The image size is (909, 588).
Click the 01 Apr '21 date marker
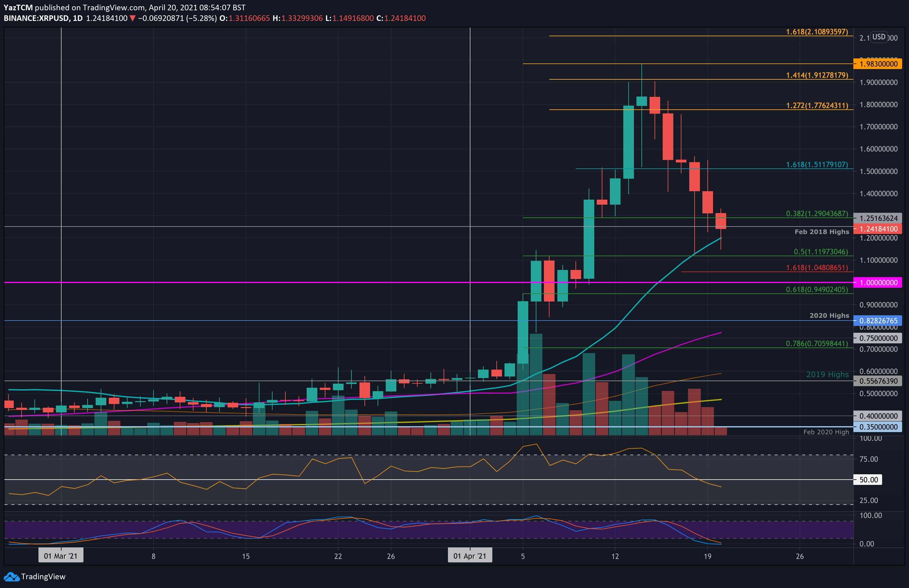point(470,556)
